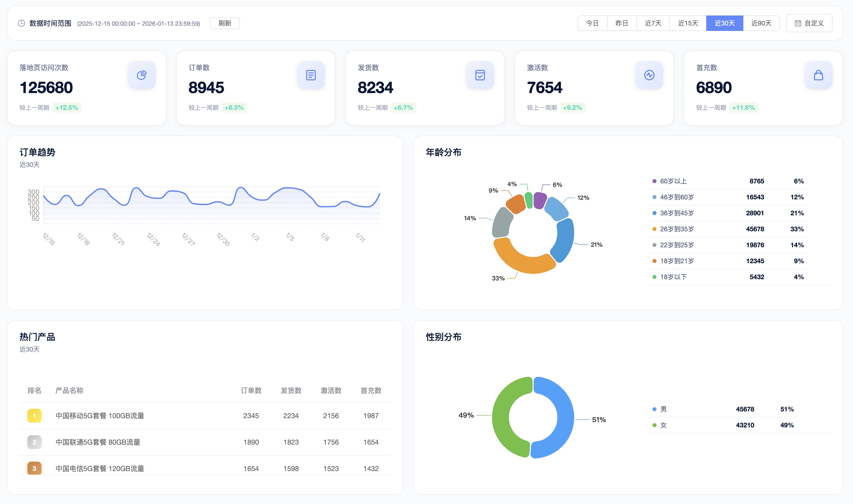Click the pie chart icon on landing page visits card
853x504 pixels.
(x=142, y=75)
